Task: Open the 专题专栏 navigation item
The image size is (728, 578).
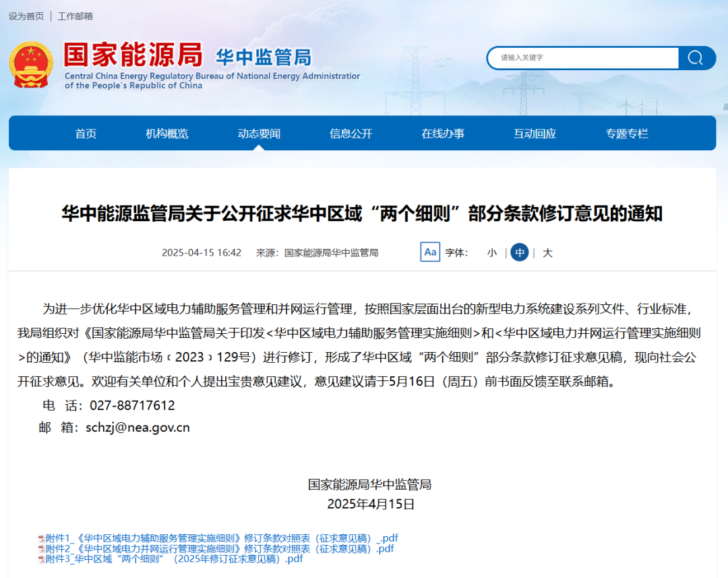Action: [x=627, y=134]
